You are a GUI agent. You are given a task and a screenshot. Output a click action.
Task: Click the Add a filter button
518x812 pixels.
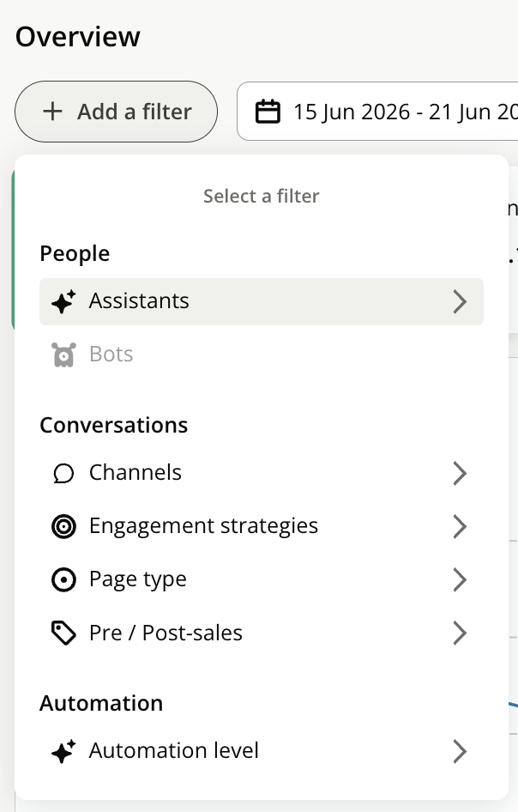pos(116,112)
